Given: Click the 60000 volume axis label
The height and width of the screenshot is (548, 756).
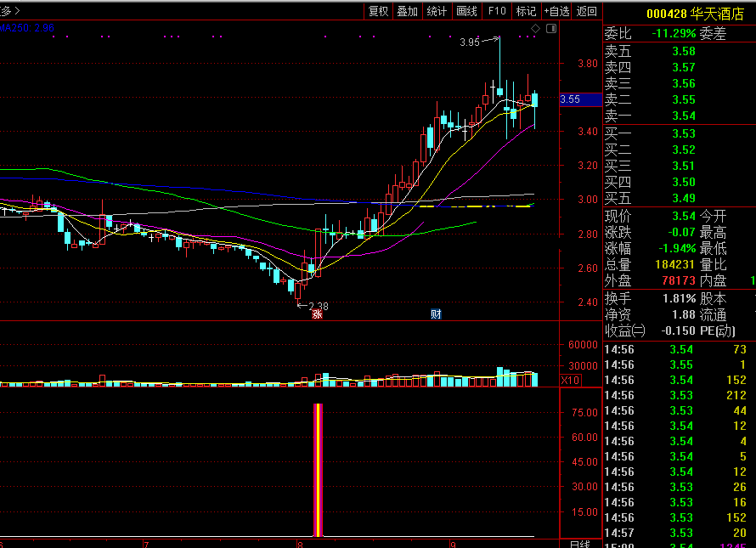Looking at the screenshot, I should pyautogui.click(x=583, y=344).
